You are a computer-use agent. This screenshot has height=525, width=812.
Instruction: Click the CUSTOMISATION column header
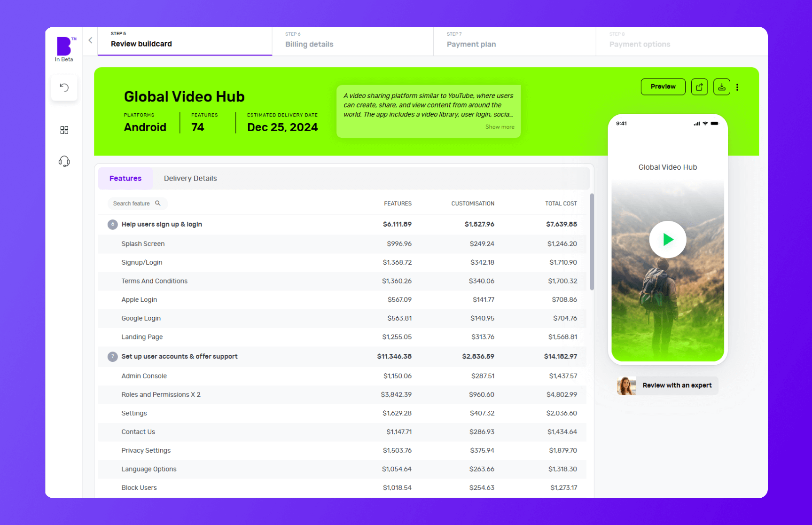coord(473,204)
